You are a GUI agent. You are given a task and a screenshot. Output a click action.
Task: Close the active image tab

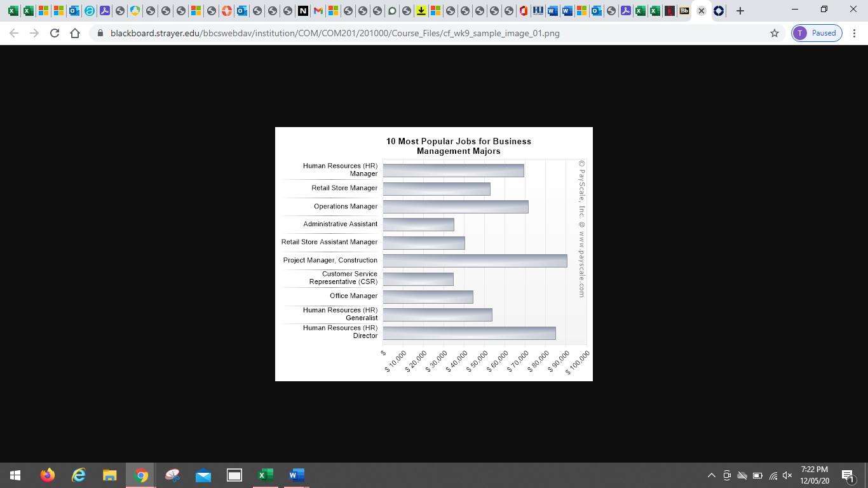(x=702, y=11)
